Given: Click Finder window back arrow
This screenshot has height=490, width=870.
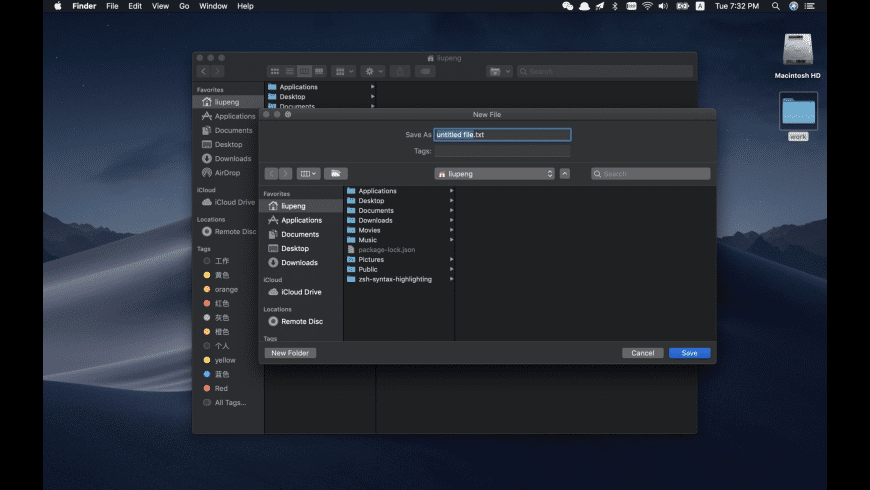Looking at the screenshot, I should click(x=204, y=71).
